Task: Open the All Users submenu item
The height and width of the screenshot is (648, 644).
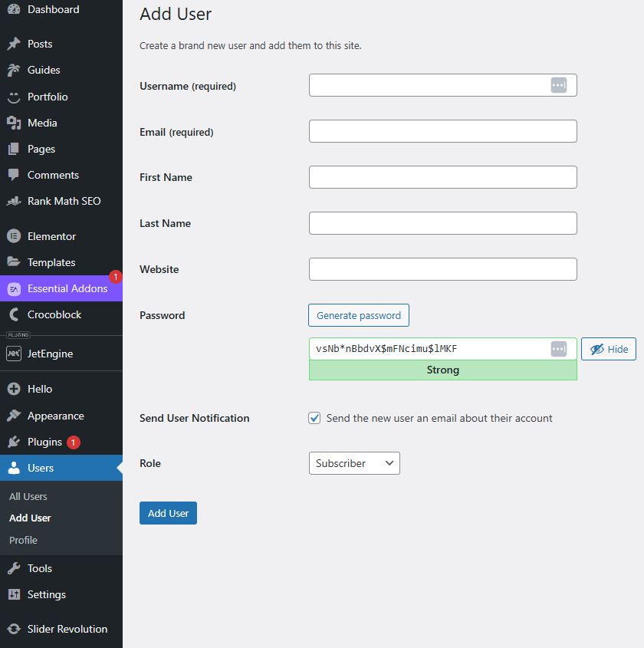Action: [28, 496]
